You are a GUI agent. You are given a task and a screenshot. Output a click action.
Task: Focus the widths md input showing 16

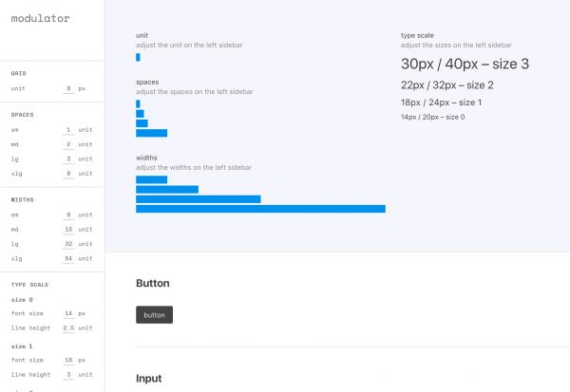tap(68, 230)
